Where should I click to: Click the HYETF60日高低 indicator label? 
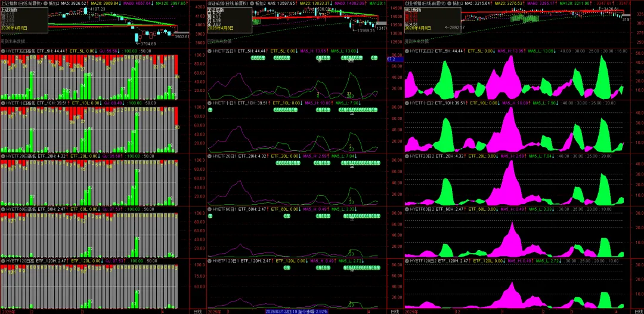[x=20, y=209]
